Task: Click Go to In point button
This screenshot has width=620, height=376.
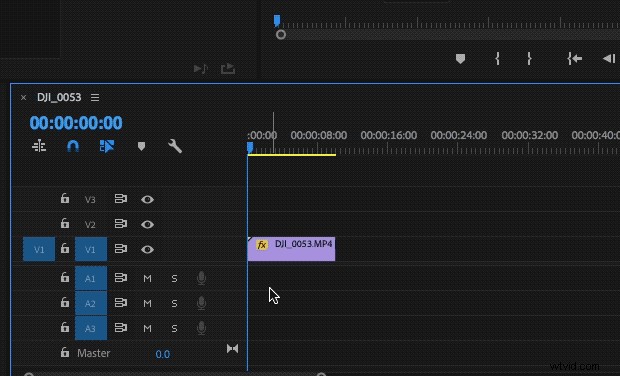Action: pyautogui.click(x=574, y=59)
